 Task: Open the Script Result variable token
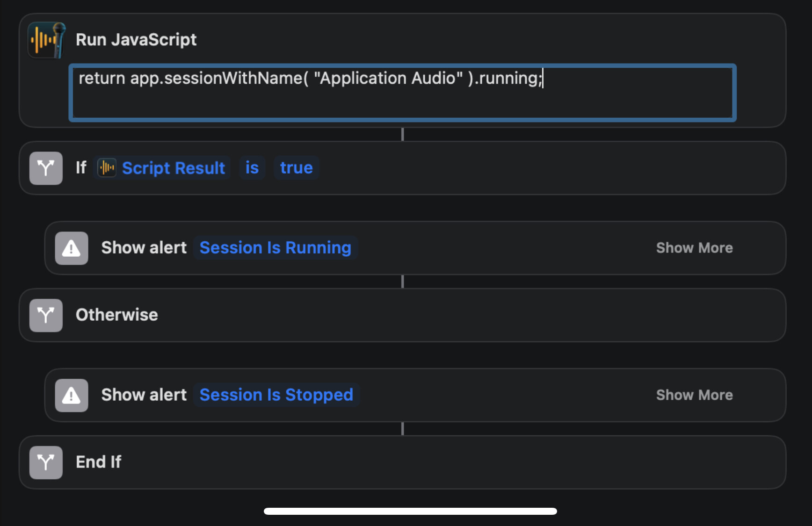[162, 168]
